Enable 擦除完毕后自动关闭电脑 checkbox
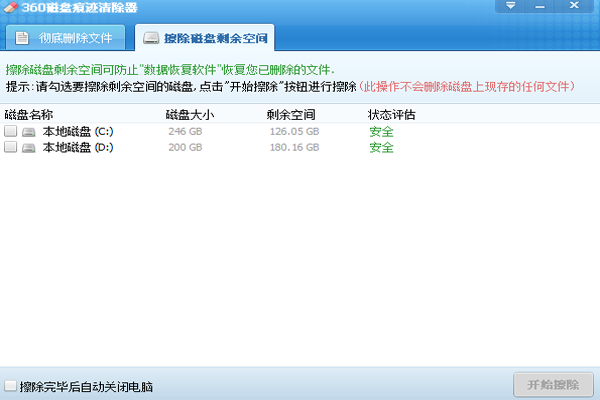This screenshot has height=400, width=600. coord(10,386)
